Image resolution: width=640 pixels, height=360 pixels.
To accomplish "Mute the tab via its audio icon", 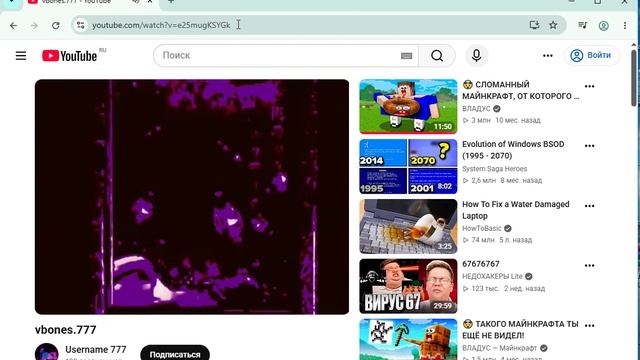I will (x=136, y=2).
